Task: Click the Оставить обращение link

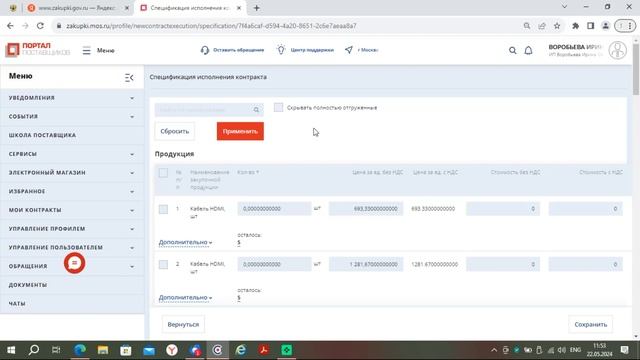Action: pyautogui.click(x=238, y=50)
